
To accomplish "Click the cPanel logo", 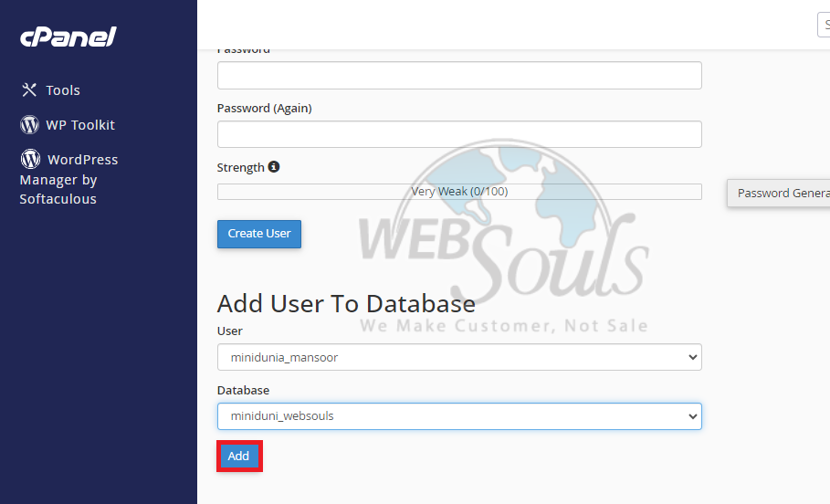I will (68, 37).
